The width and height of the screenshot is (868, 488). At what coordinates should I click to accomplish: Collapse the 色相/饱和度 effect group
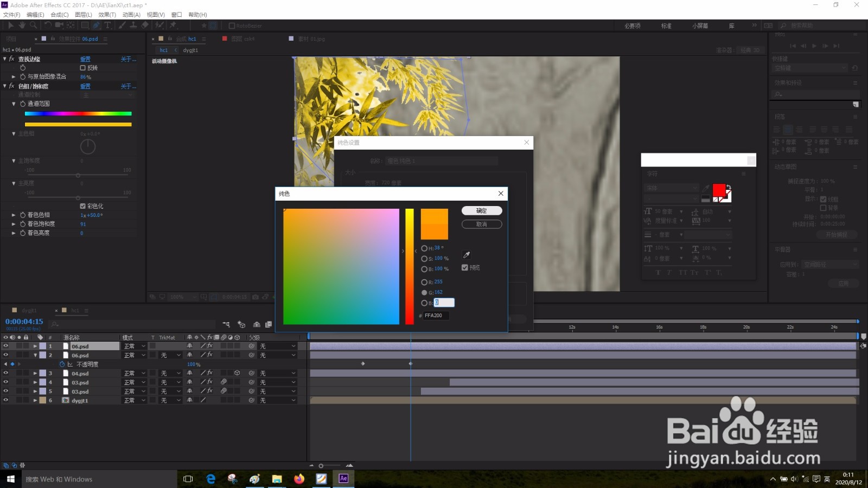click(x=5, y=86)
